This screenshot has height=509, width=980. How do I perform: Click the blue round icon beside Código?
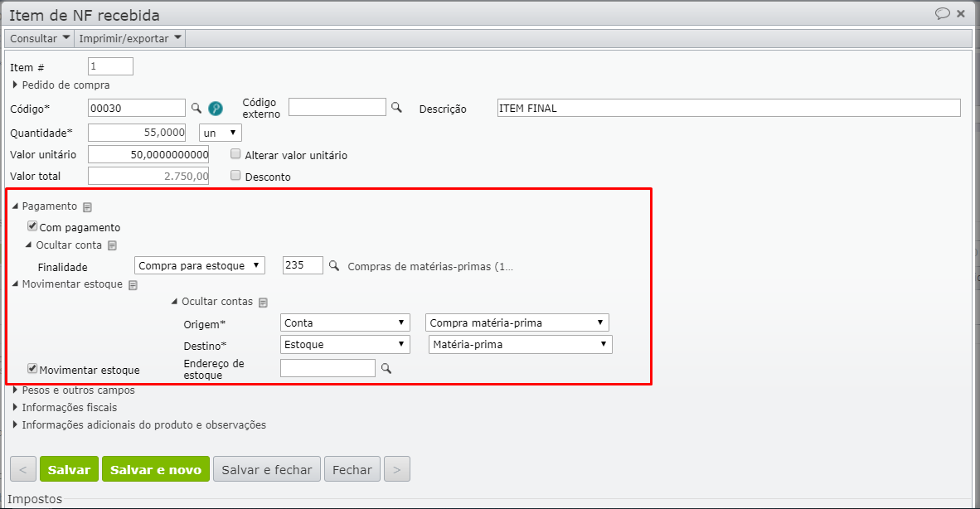216,108
